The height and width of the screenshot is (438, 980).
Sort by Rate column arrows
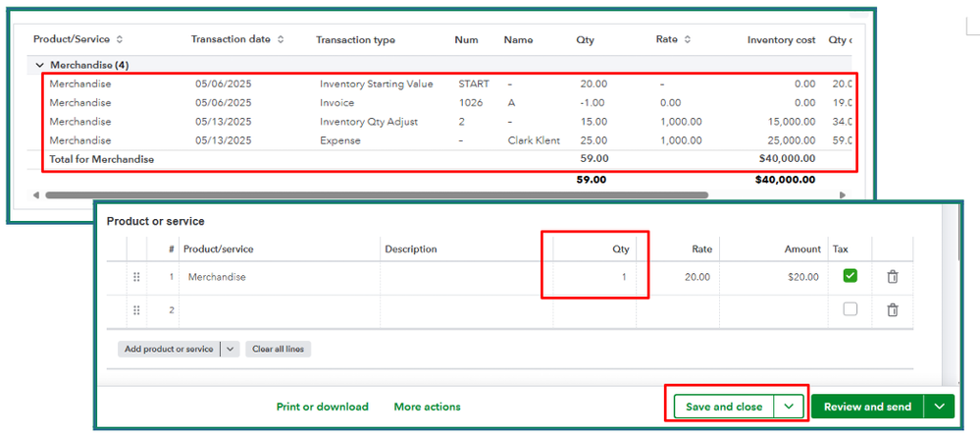[687, 39]
